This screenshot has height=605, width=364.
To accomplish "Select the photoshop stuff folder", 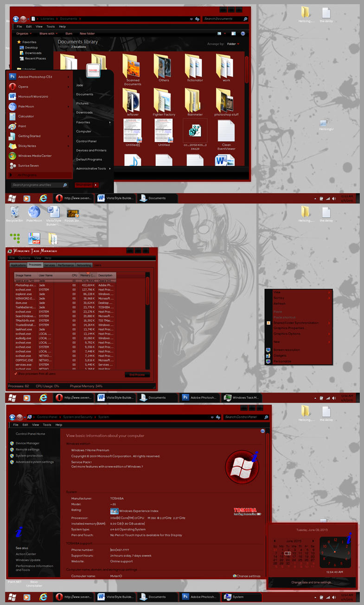I will (226, 102).
